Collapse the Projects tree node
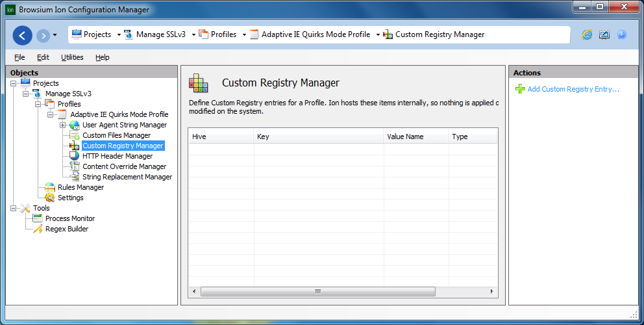644x325 pixels. click(14, 83)
